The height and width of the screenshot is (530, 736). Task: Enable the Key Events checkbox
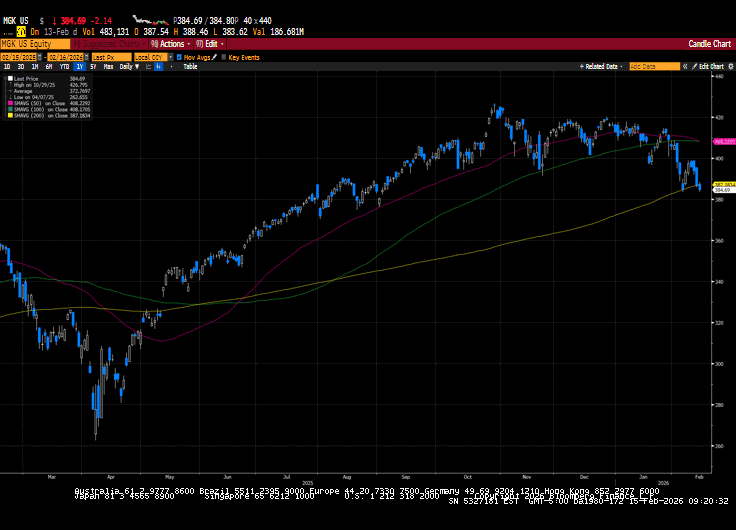(x=225, y=57)
